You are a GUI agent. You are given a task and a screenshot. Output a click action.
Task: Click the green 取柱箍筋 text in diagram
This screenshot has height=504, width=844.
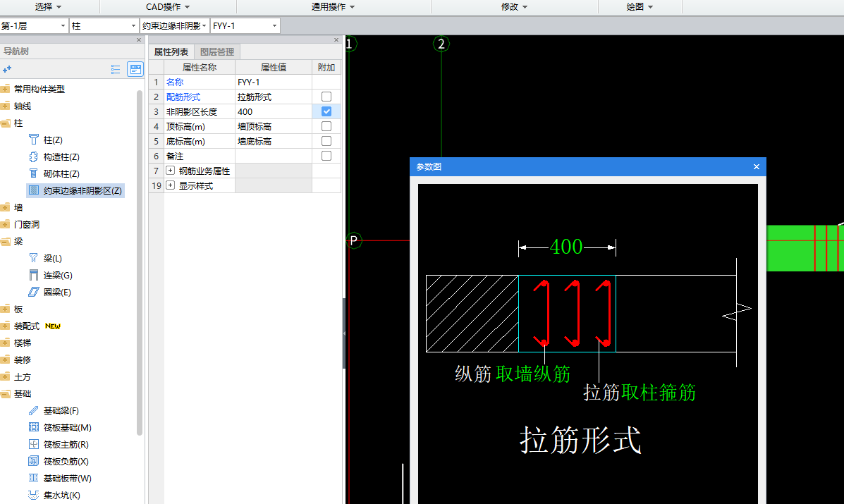[x=659, y=393]
